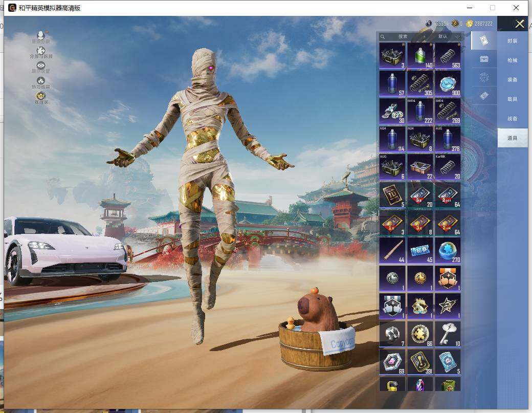This screenshot has width=532, height=413.
Task: Select the Kar98K spring item
Action: pos(448,167)
